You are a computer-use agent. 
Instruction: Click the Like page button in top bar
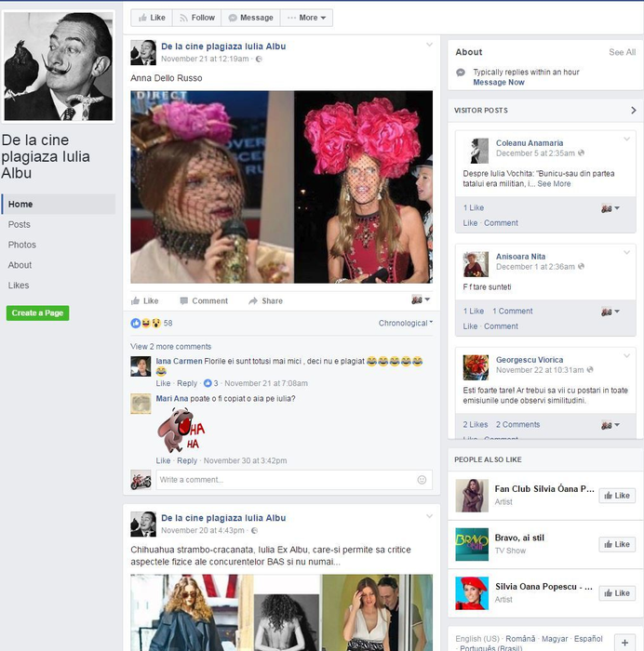click(x=152, y=18)
